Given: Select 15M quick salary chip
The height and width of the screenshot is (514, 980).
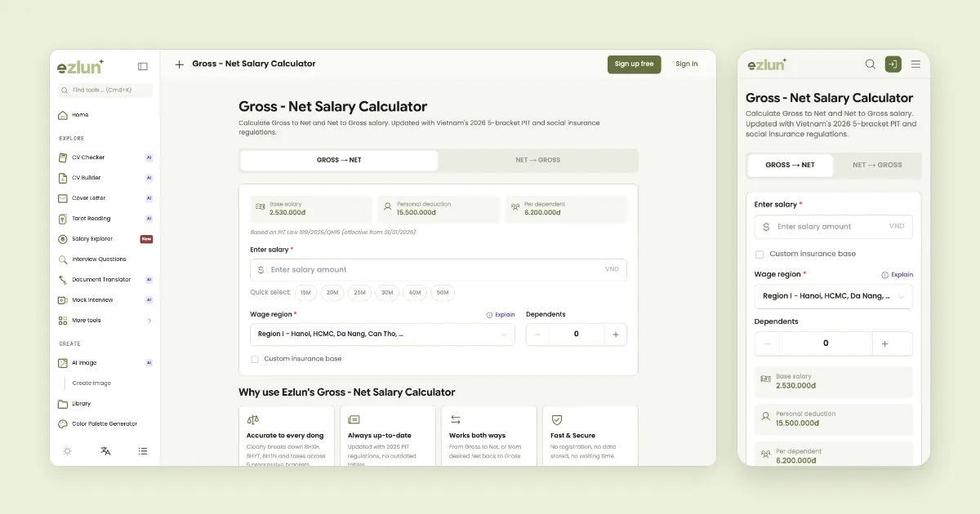Looking at the screenshot, I should point(305,292).
